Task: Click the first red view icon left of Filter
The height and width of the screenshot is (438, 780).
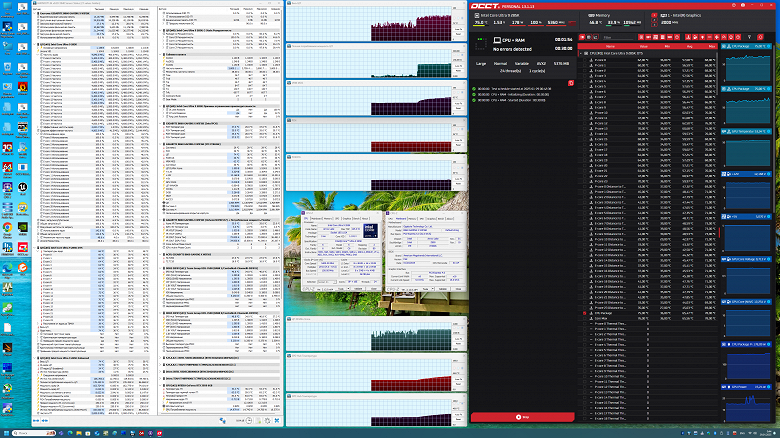Action: [583, 37]
